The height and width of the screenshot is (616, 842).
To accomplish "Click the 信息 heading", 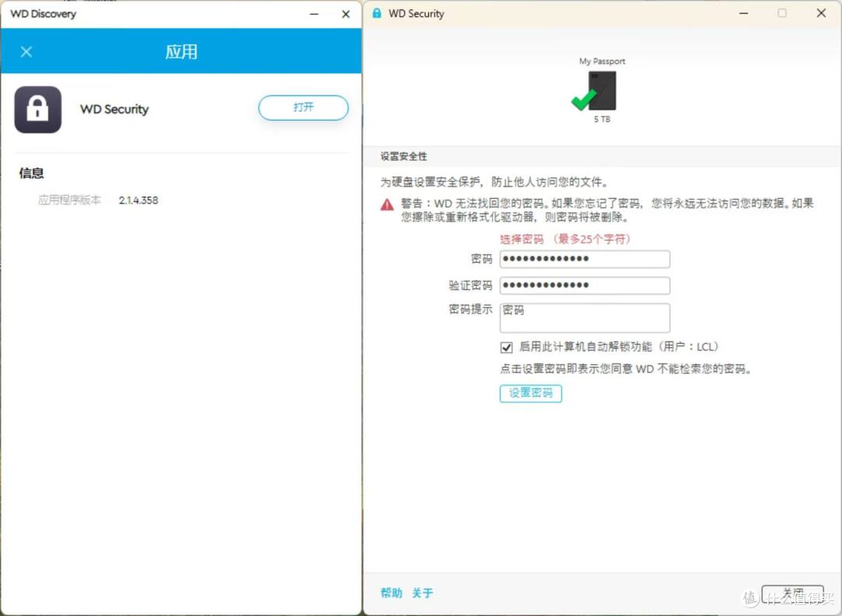I will pos(31,173).
